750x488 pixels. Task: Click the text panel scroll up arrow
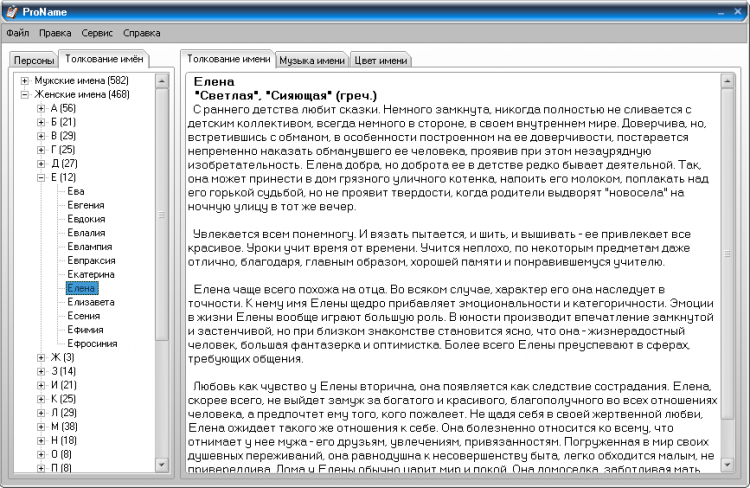click(727, 81)
